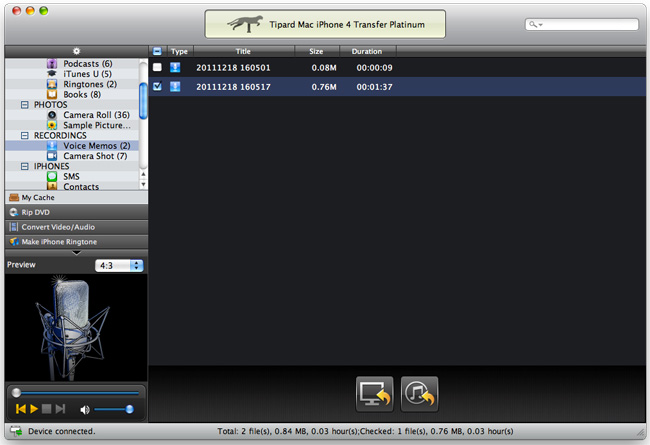Open the Rip DVD section

(x=76, y=212)
